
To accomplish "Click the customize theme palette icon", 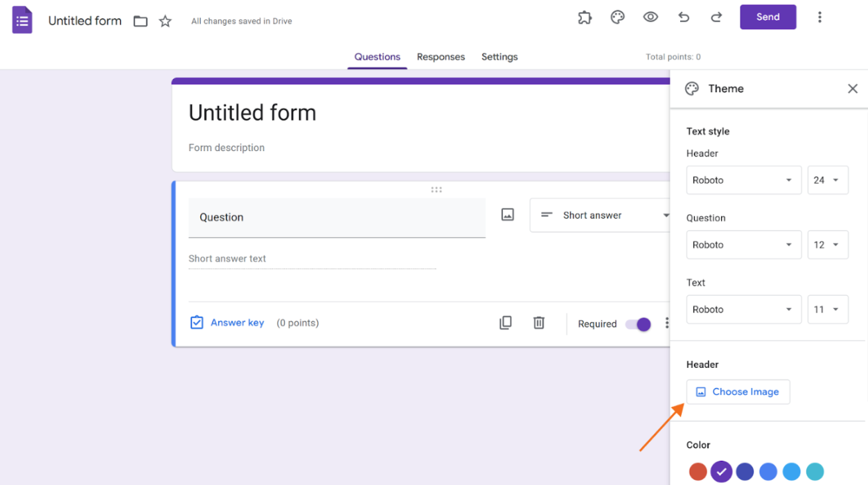I will tap(617, 17).
